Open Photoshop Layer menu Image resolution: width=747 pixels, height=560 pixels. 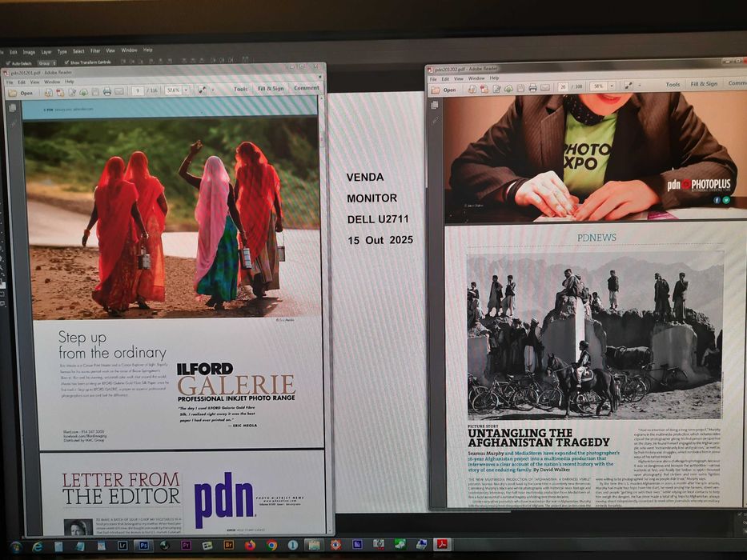[46, 52]
